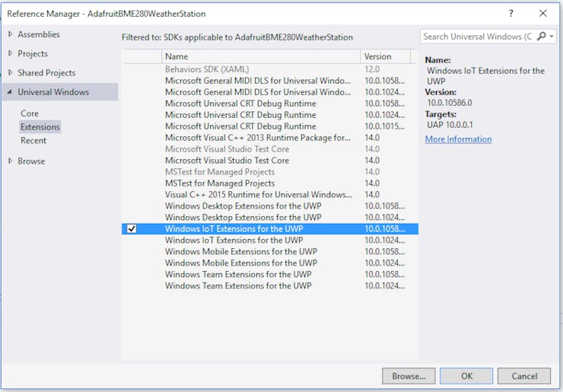Uncheck Windows IoT Extensions for the UWP 10.0.1058

click(x=132, y=228)
